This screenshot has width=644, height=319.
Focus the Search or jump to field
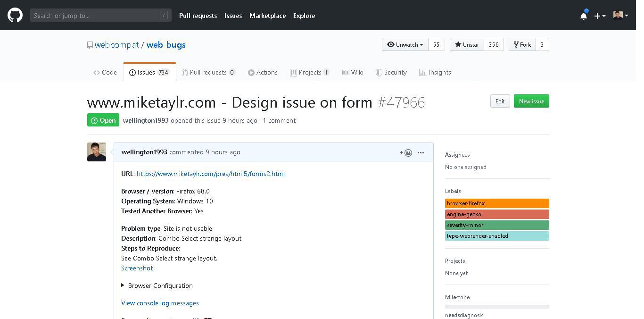101,16
